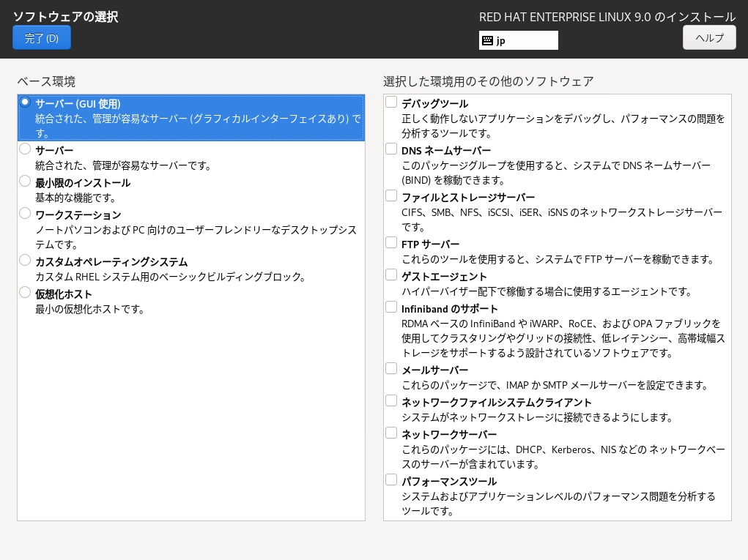Click the 統合された、管理が容易なサーバーです description
This screenshot has height=560, width=748.
[x=123, y=166]
